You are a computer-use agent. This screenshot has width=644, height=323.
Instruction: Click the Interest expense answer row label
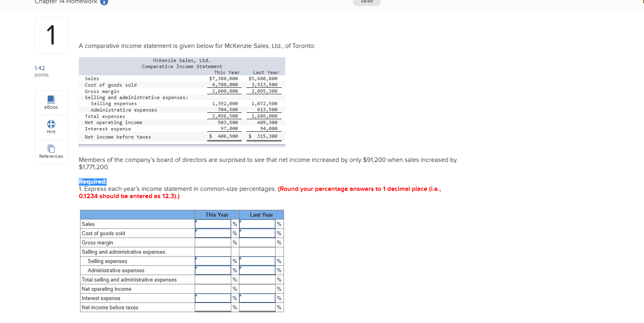[x=101, y=298]
